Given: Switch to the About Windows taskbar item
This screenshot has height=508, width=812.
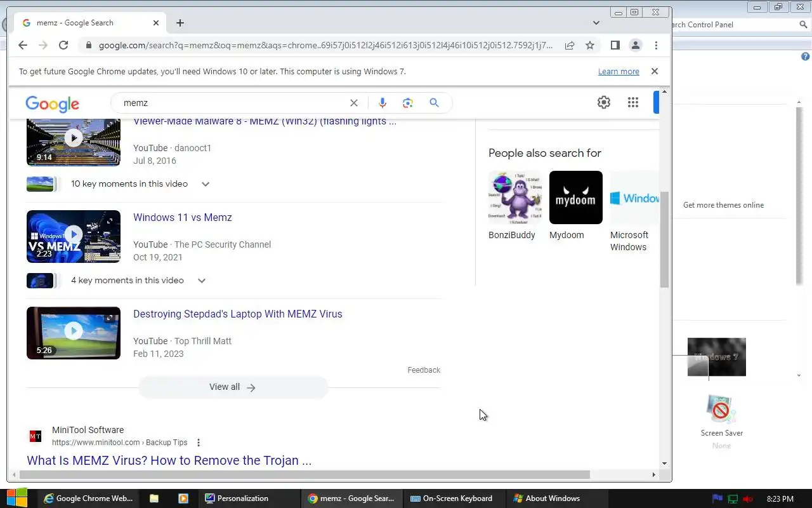Looking at the screenshot, I should point(558,498).
